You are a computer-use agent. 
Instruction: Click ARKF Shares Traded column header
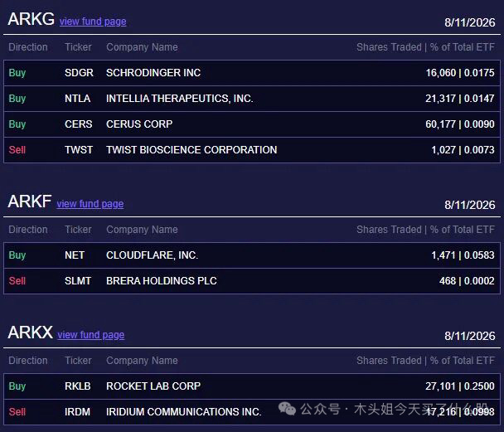pos(425,230)
